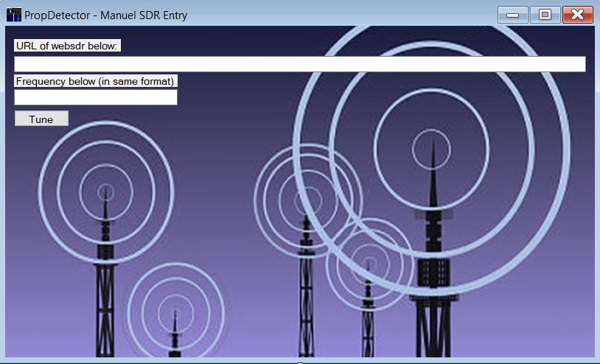Select the 'URL of websdr below:' label
The image size is (600, 364).
tap(67, 46)
